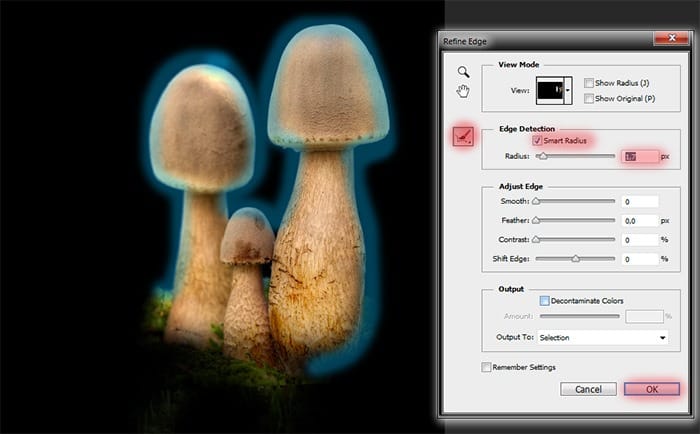
Task: Tick the Remember Settings checkbox
Action: coord(487,367)
